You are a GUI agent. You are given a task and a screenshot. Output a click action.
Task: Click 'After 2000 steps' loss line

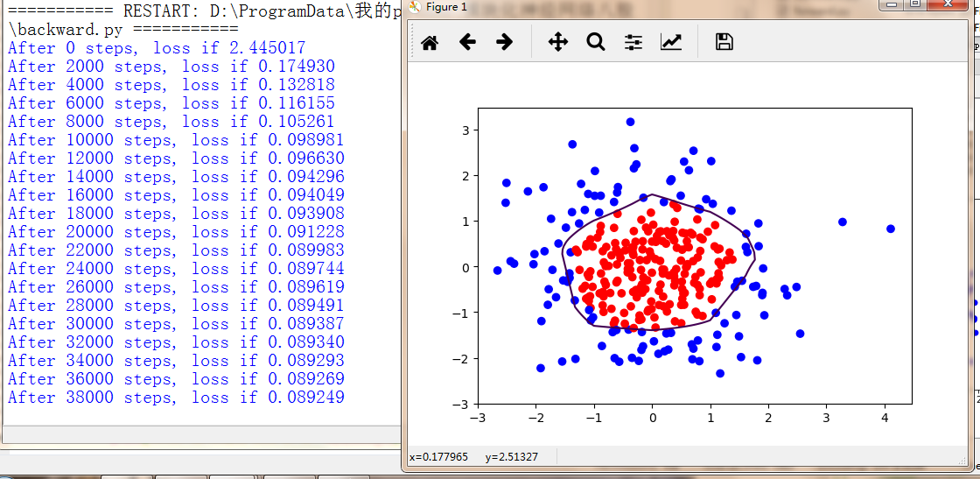(x=171, y=67)
